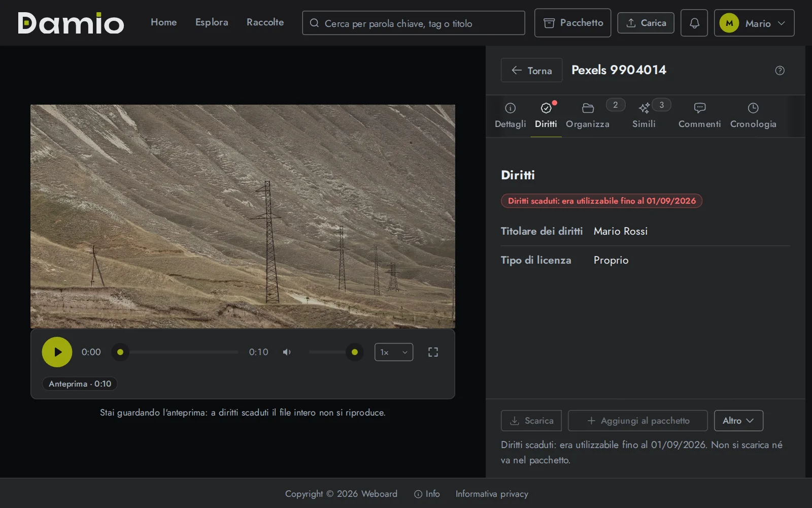Mute the video volume icon
This screenshot has height=508, width=812.
[x=287, y=352]
